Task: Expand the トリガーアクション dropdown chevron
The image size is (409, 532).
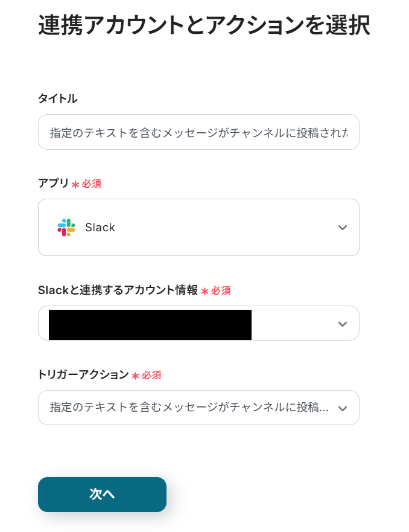Action: click(x=343, y=408)
